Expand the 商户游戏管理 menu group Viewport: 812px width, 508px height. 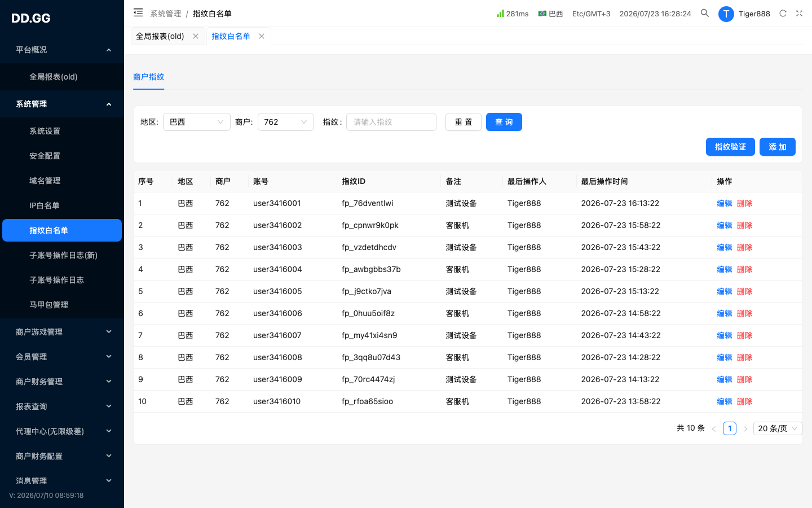point(62,332)
